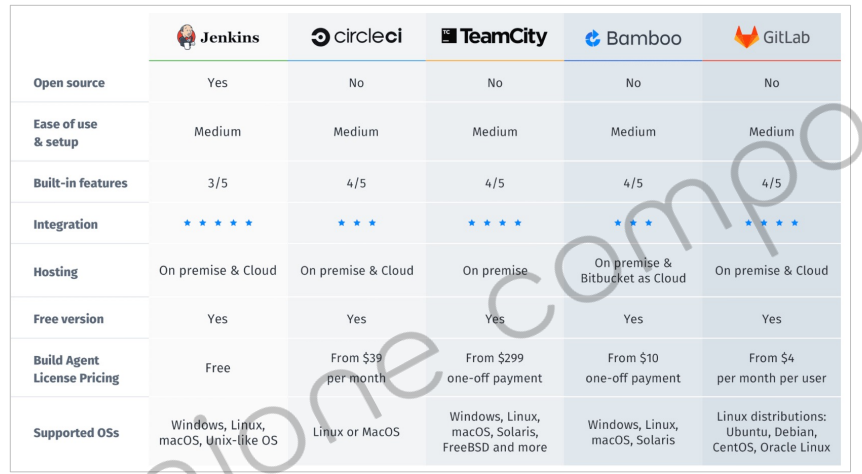The height and width of the screenshot is (474, 862).
Task: Click Jenkins five-star Integration rating
Action: pos(218,223)
